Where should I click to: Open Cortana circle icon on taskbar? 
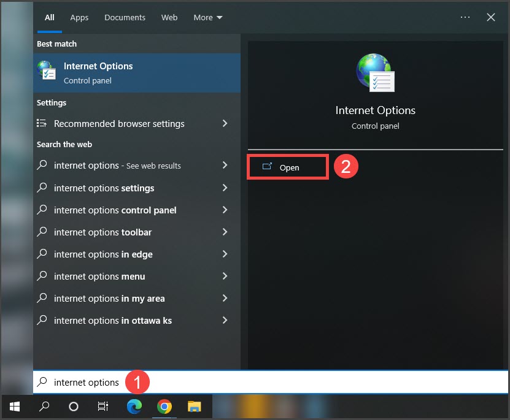[x=74, y=407]
